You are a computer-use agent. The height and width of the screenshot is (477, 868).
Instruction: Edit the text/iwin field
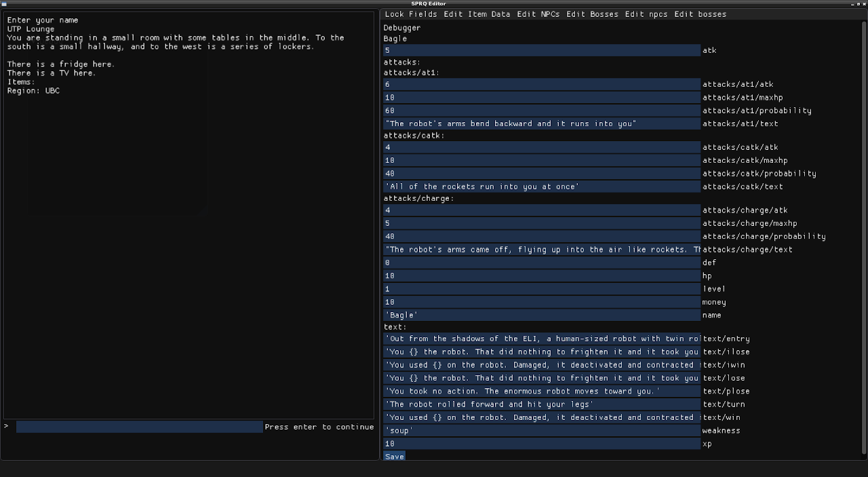(541, 365)
